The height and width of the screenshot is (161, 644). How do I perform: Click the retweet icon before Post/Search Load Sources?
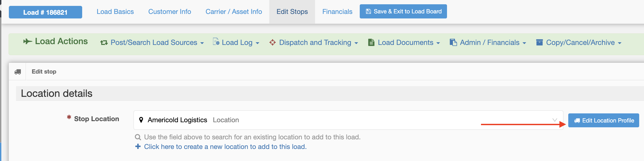pyautogui.click(x=104, y=43)
